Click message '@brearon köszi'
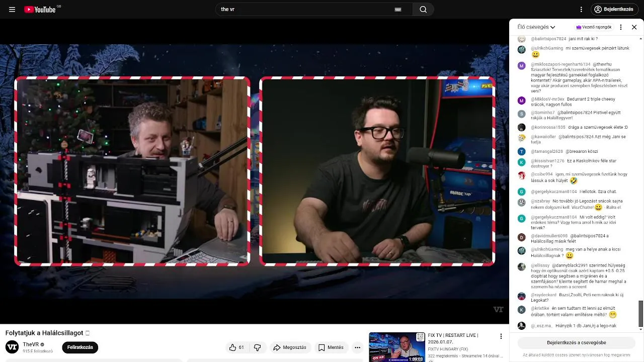 [582, 151]
